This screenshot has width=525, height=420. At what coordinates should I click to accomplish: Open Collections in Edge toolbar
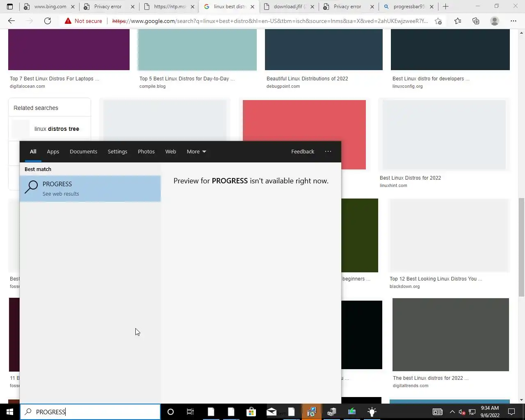[476, 21]
